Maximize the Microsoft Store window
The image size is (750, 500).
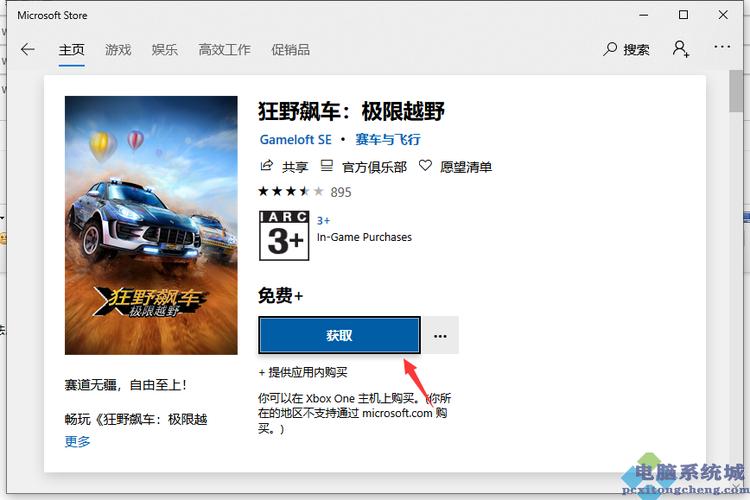click(684, 15)
